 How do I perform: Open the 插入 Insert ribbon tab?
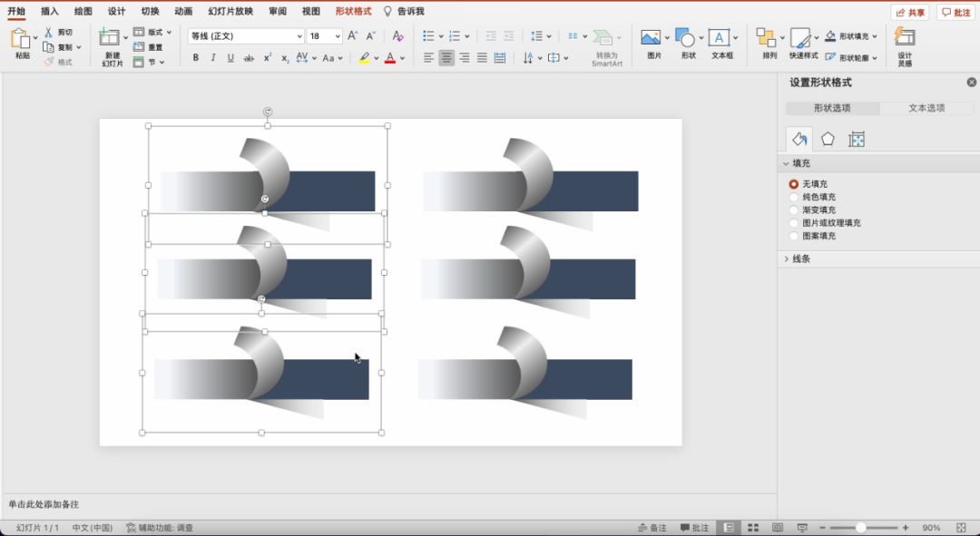50,12
